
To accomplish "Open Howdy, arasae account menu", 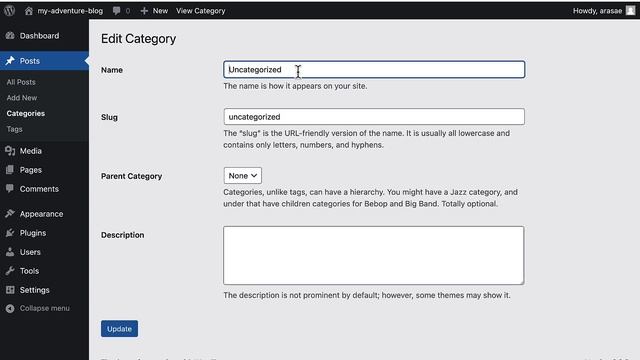I will pyautogui.click(x=597, y=11).
